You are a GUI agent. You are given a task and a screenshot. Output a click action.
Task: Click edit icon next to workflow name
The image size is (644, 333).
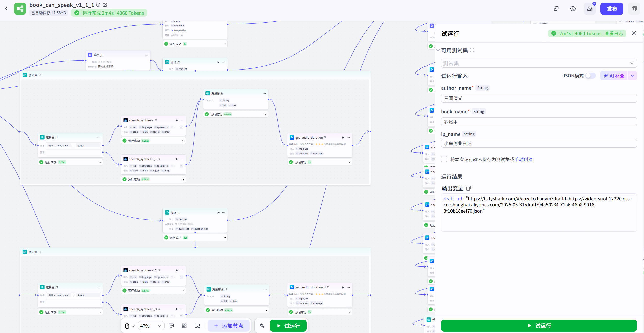pyautogui.click(x=105, y=5)
